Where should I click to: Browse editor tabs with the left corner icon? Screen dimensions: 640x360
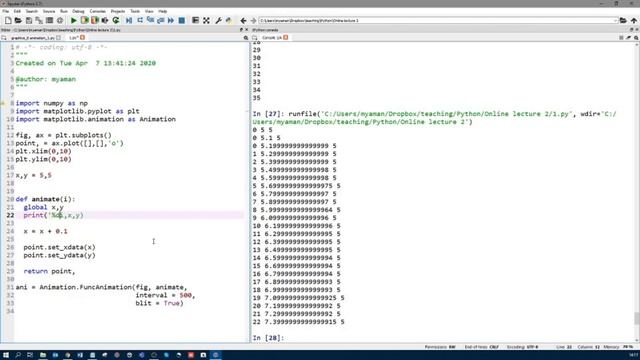[x=4, y=38]
